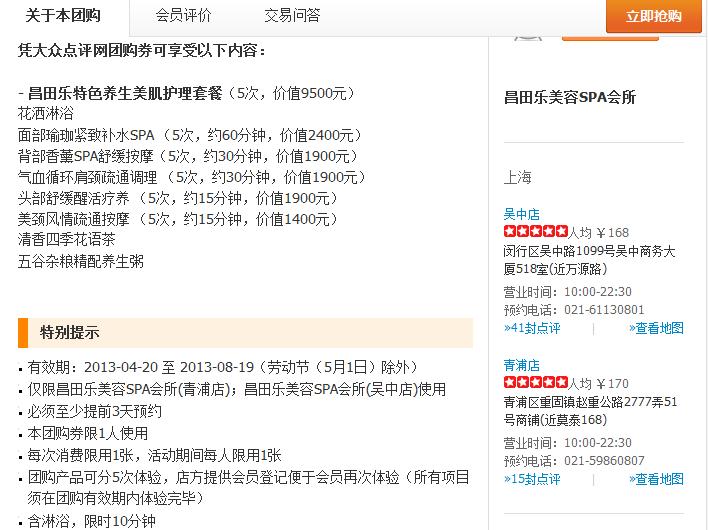Open the 交易问答 tab

292,15
